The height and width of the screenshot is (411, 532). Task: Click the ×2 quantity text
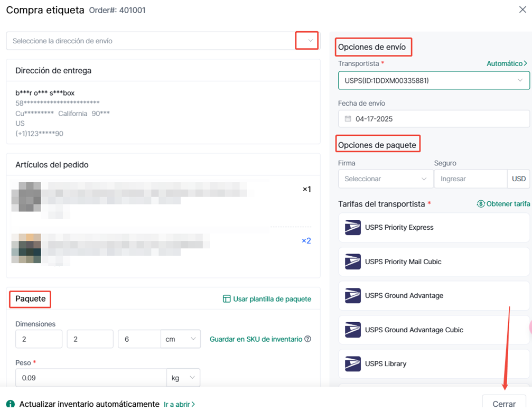[306, 240]
